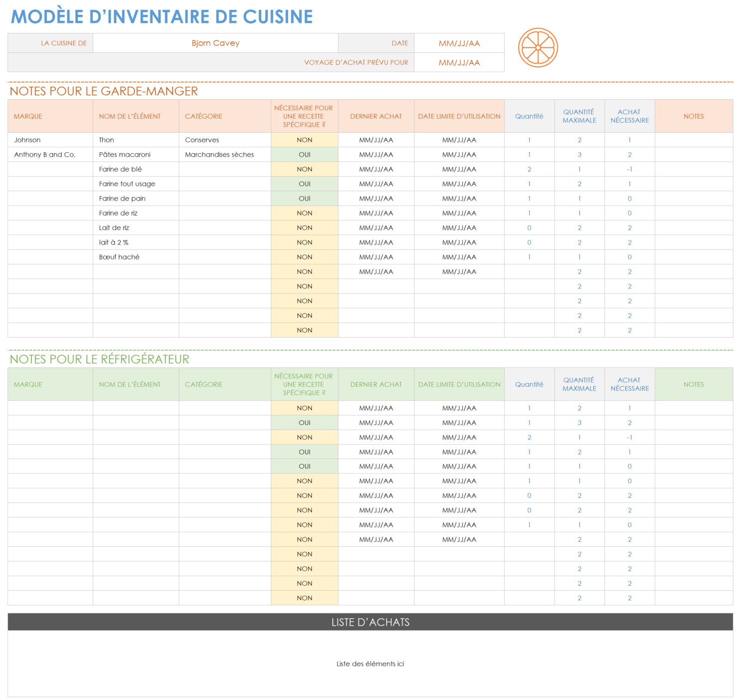Open the NON dropdown in Bœuf haché row

point(304,257)
